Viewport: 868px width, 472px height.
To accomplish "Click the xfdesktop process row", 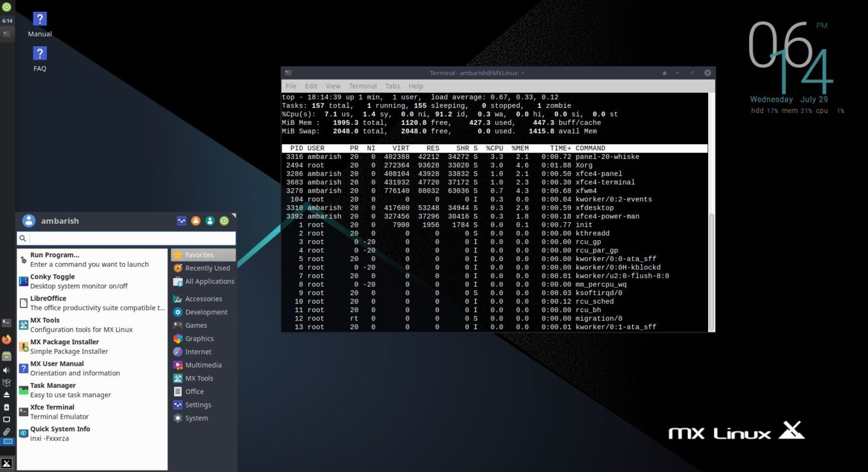I will 494,207.
